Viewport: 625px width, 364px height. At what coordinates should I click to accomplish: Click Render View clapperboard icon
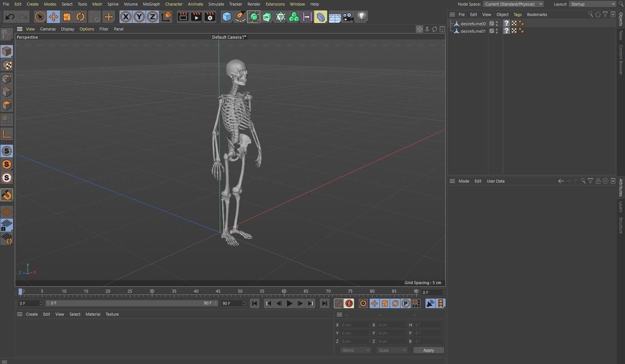click(x=183, y=17)
